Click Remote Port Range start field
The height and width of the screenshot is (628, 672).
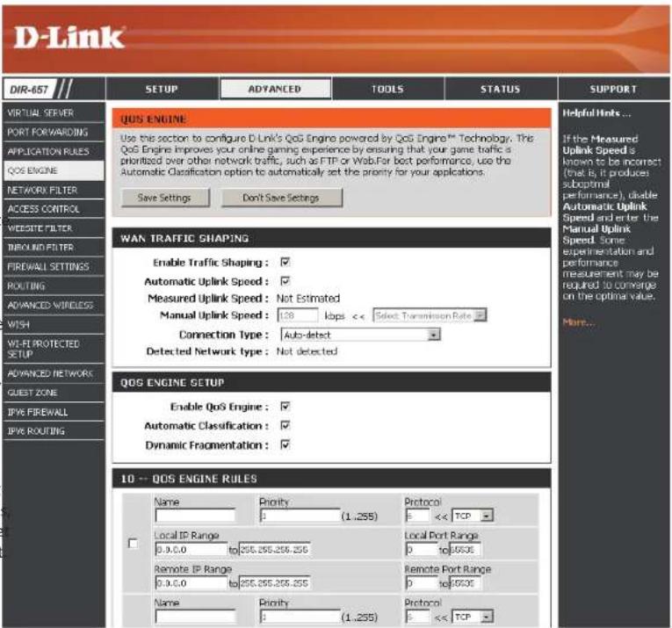(422, 583)
